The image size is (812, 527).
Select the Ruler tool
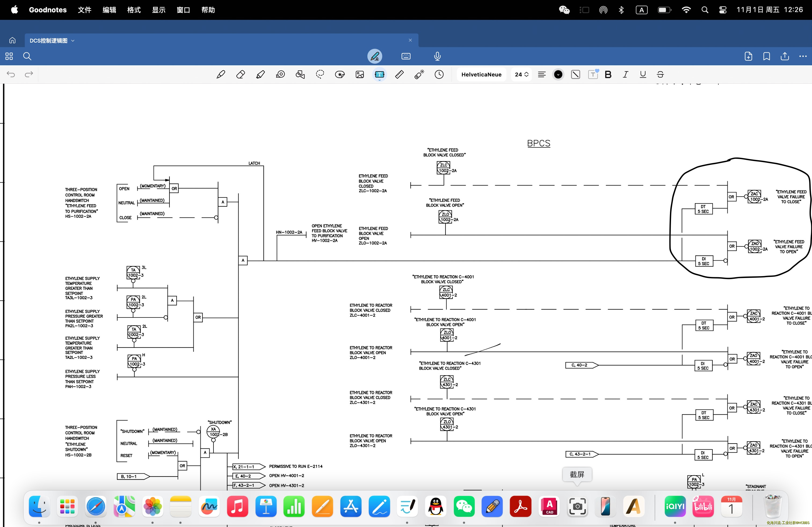399,74
